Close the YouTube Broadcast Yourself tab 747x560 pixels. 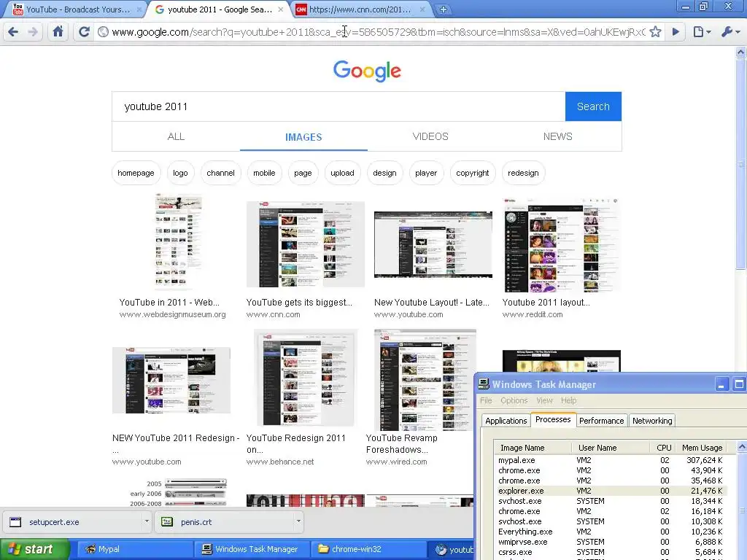pyautogui.click(x=139, y=9)
